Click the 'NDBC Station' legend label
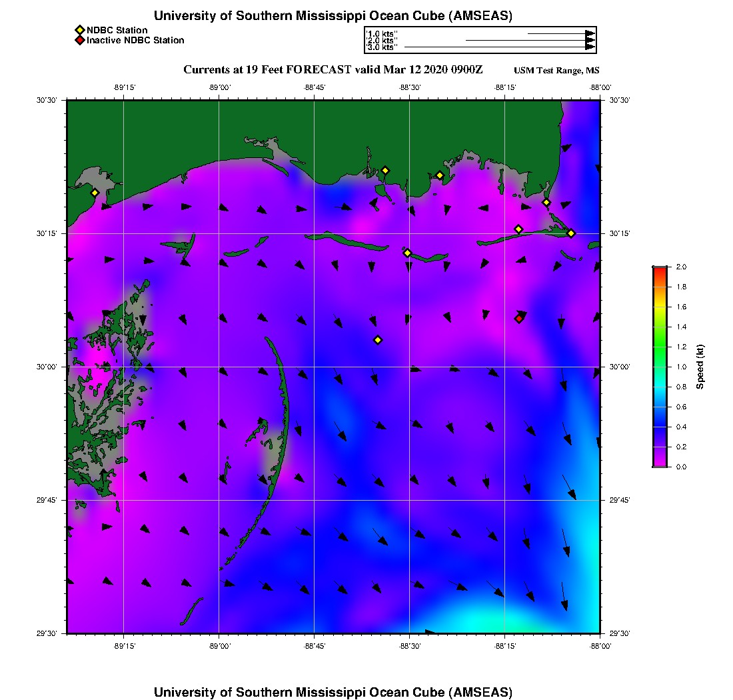Viewport: 733px width, 700px height. (117, 30)
